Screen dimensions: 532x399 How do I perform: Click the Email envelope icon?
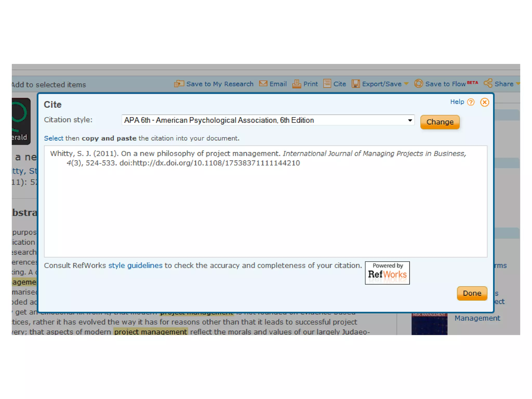[263, 83]
